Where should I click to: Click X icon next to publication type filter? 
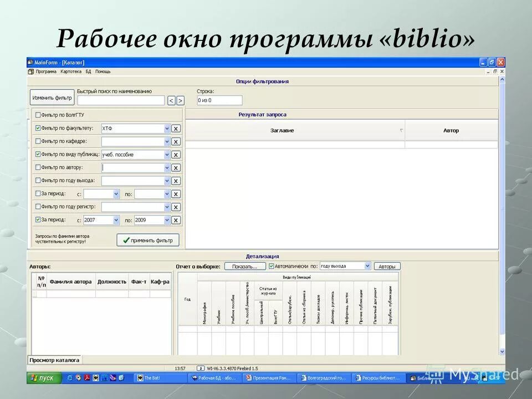point(175,155)
